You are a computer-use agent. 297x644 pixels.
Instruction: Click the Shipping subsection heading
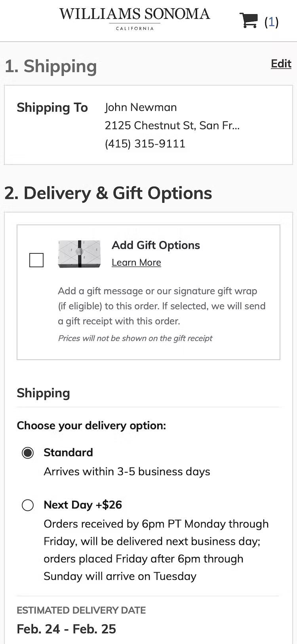43,393
